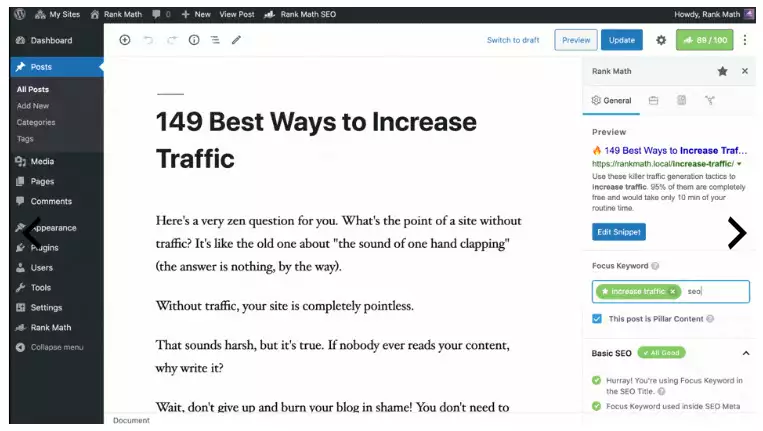The height and width of the screenshot is (431, 763).
Task: Click the Undo icon in editor toolbar
Action: pos(148,40)
